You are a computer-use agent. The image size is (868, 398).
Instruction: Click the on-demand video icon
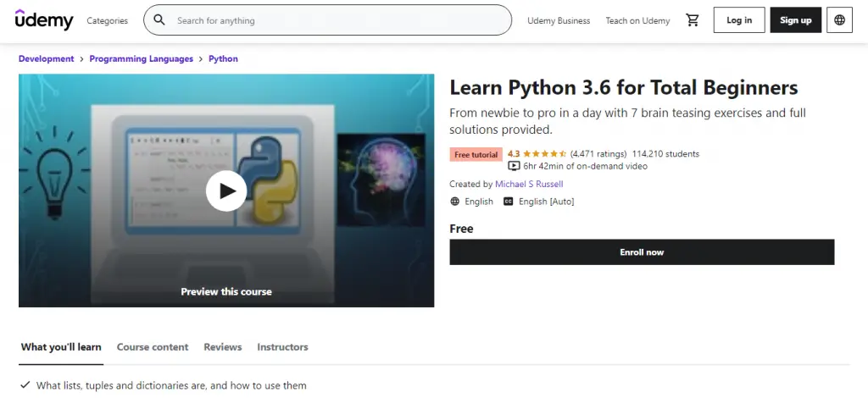[513, 166]
